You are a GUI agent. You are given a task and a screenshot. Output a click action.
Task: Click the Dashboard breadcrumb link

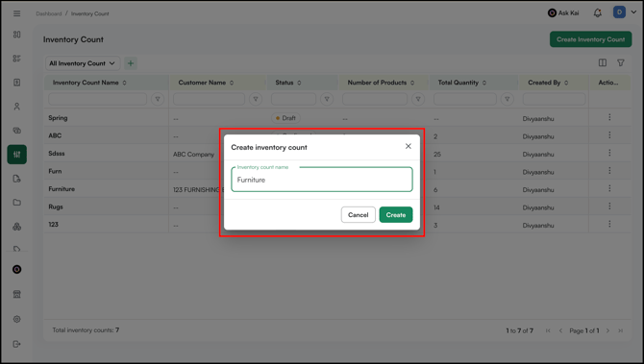[48, 13]
